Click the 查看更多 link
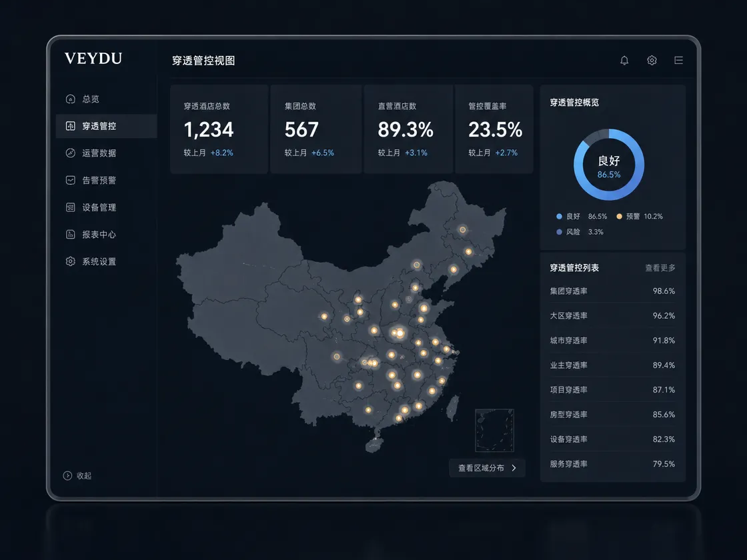This screenshot has height=560, width=747. click(660, 268)
